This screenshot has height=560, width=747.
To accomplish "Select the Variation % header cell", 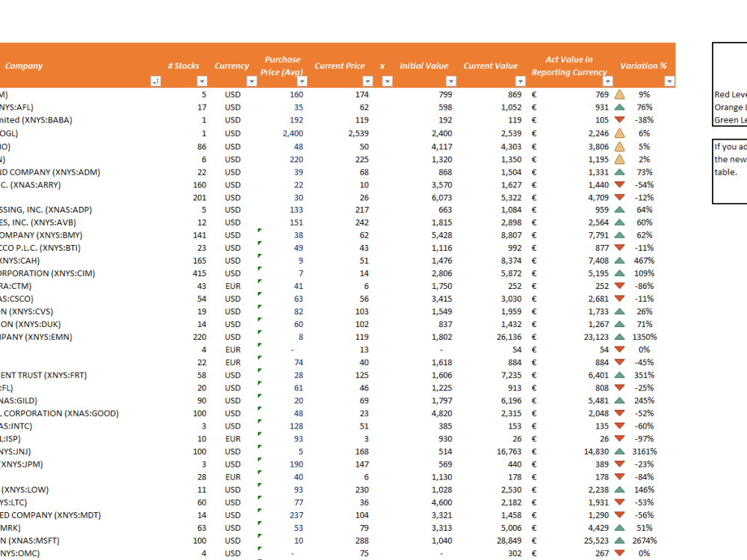I will (x=643, y=65).
